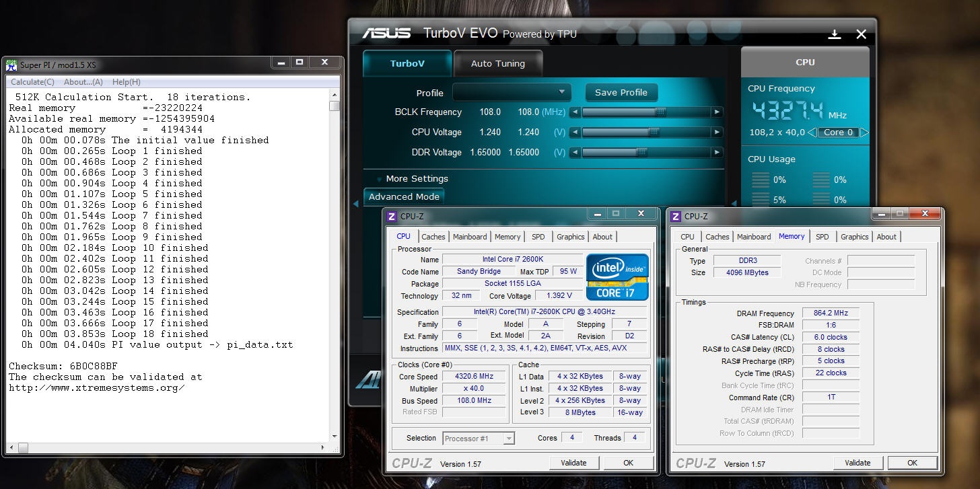Viewport: 980px width, 489px height.
Task: Click the Core Voltage value "1.392 V"
Action: [559, 296]
